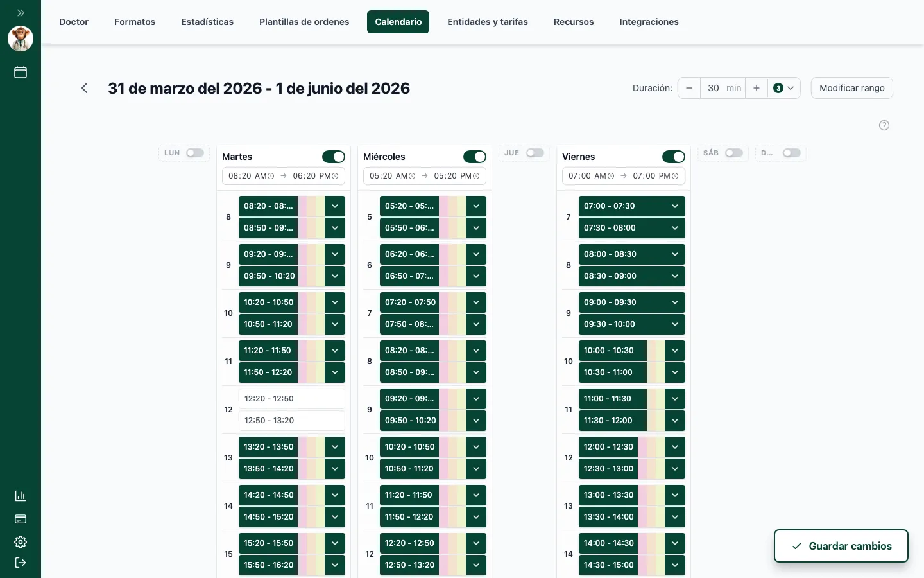924x578 pixels.
Task: Expand Miércoles 12:50 - 13:20 slot dropdown
Action: coord(476,565)
